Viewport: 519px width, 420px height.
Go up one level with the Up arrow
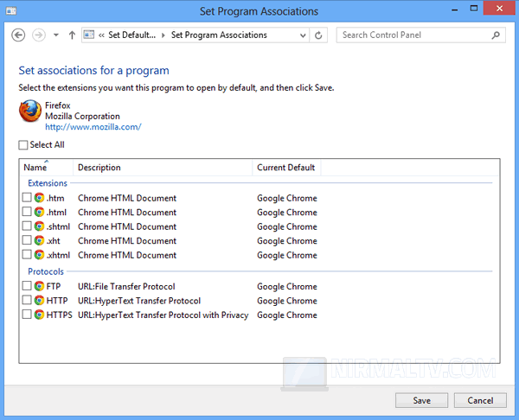(72, 35)
